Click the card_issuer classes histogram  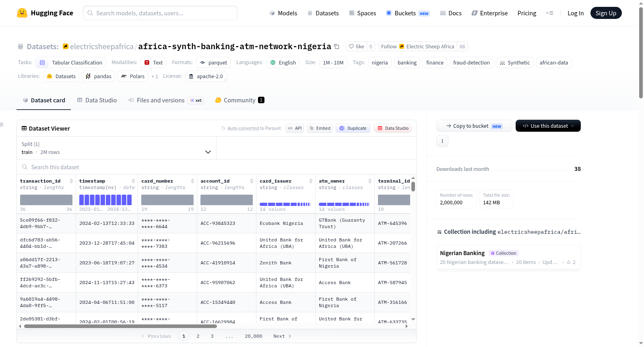pos(285,204)
